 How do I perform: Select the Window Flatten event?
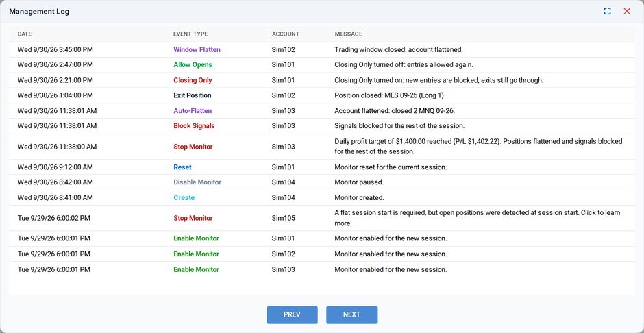[197, 50]
